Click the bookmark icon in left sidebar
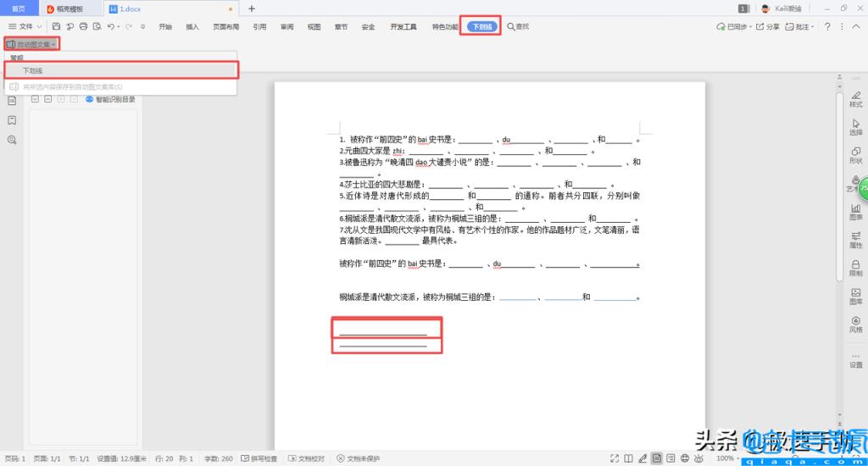The height and width of the screenshot is (466, 868). [12, 120]
